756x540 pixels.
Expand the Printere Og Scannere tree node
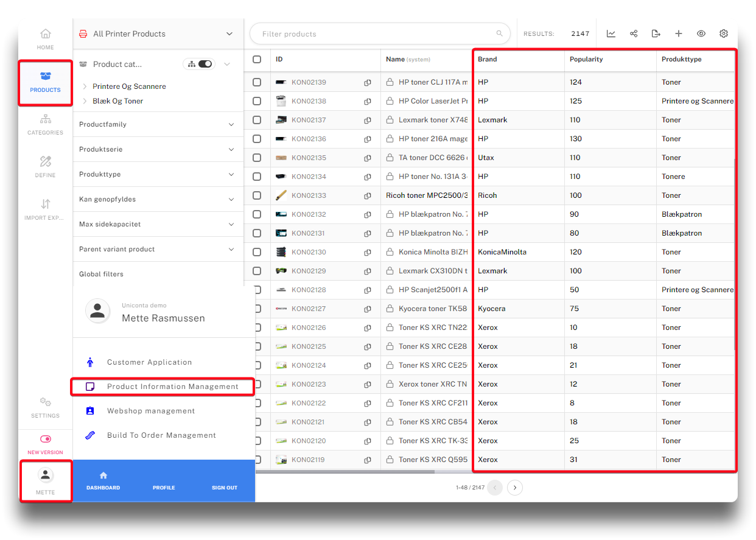click(85, 86)
